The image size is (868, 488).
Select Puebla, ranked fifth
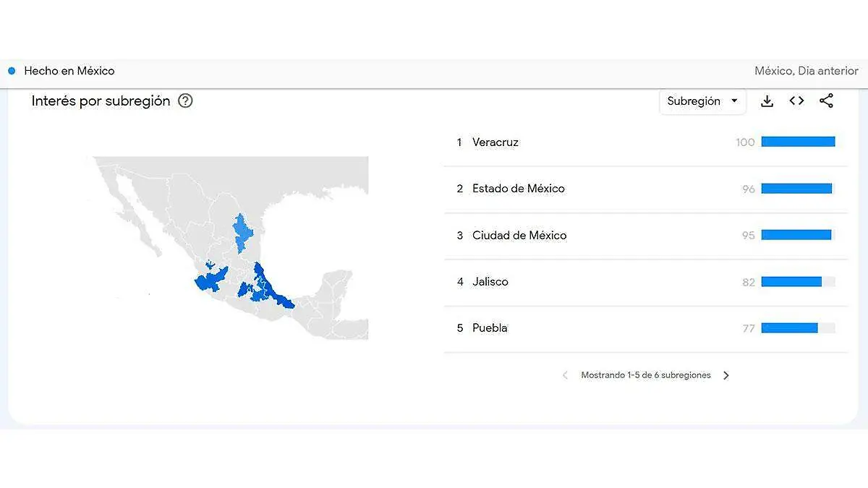(x=490, y=328)
